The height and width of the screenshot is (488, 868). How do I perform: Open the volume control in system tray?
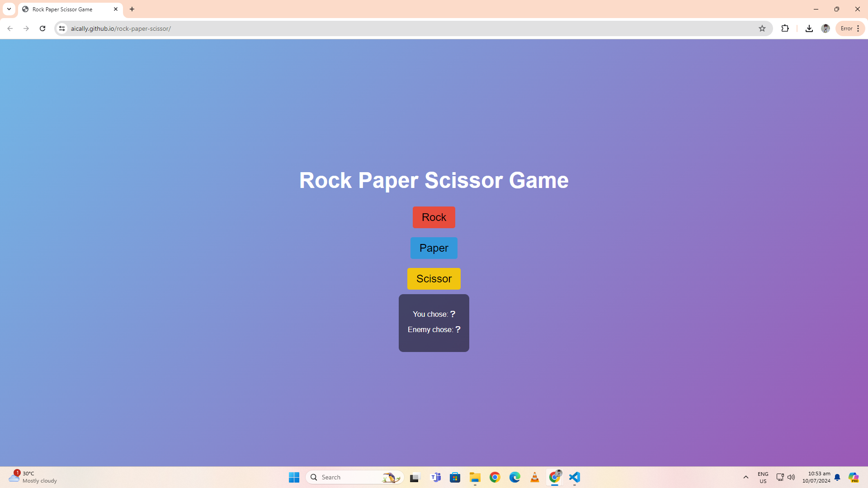coord(791,477)
